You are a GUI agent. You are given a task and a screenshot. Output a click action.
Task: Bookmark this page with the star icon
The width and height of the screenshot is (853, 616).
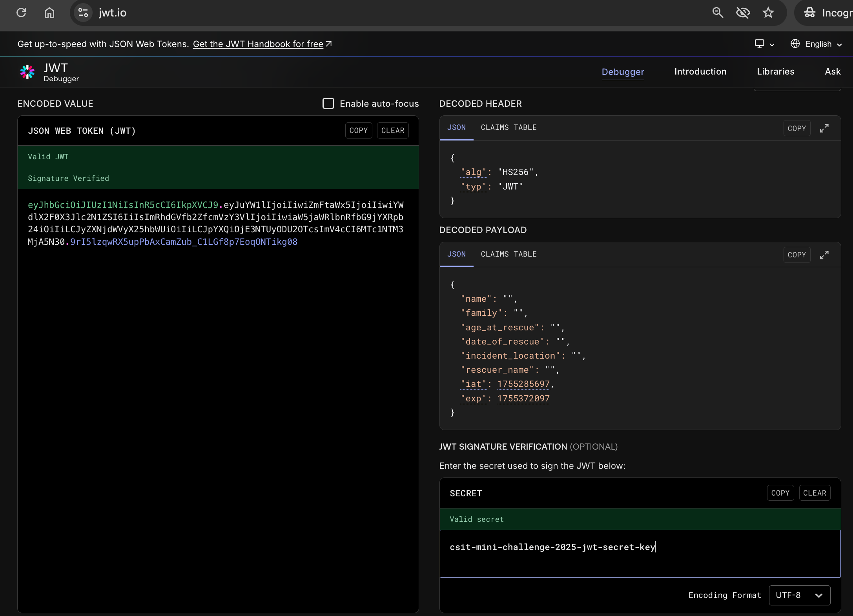768,13
